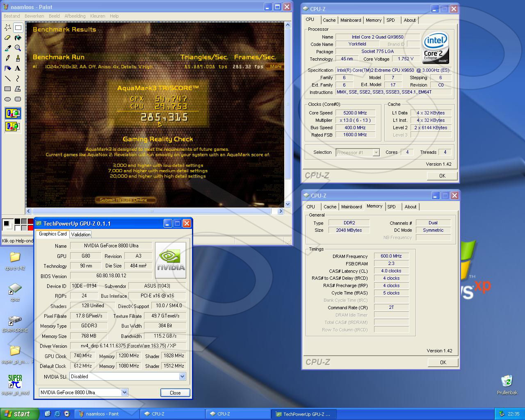Click the DRAM Frequency 600.0 MHz value
Viewport: 525px width, 420px height.
[x=391, y=256]
